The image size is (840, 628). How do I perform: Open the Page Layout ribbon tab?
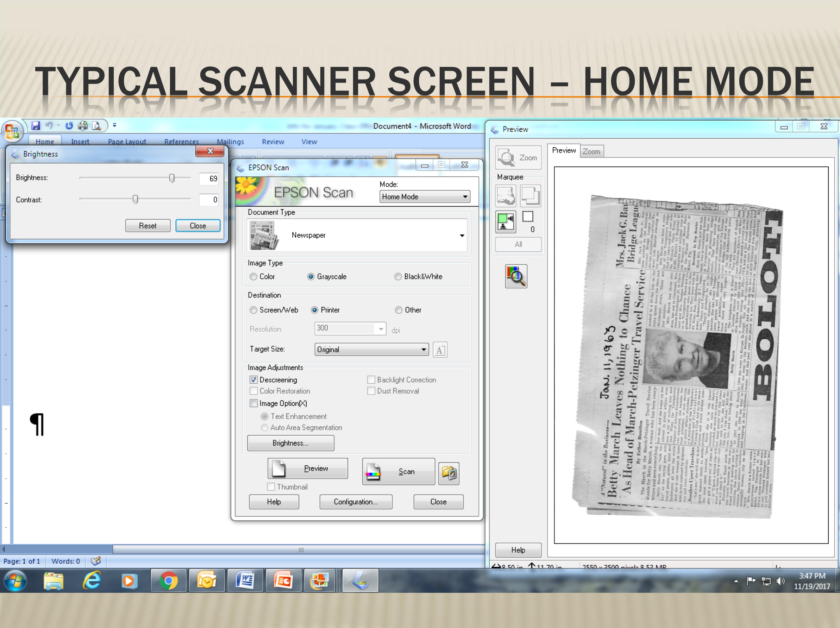click(x=127, y=141)
